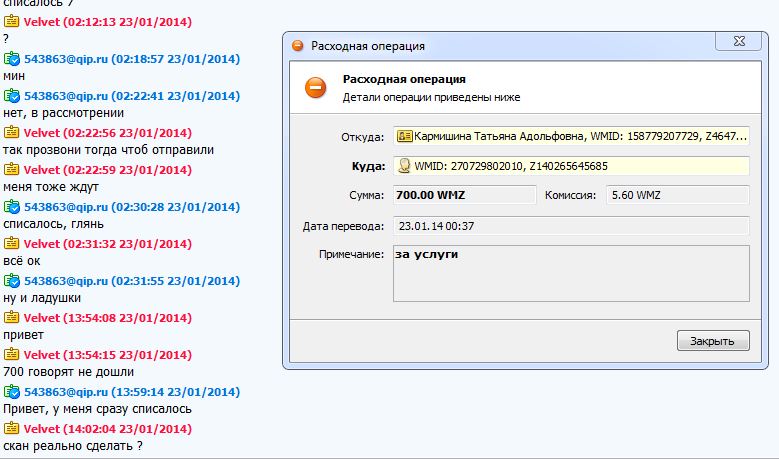Click the message text нет, в рассмотрении
The image size is (779, 459).
point(64,113)
